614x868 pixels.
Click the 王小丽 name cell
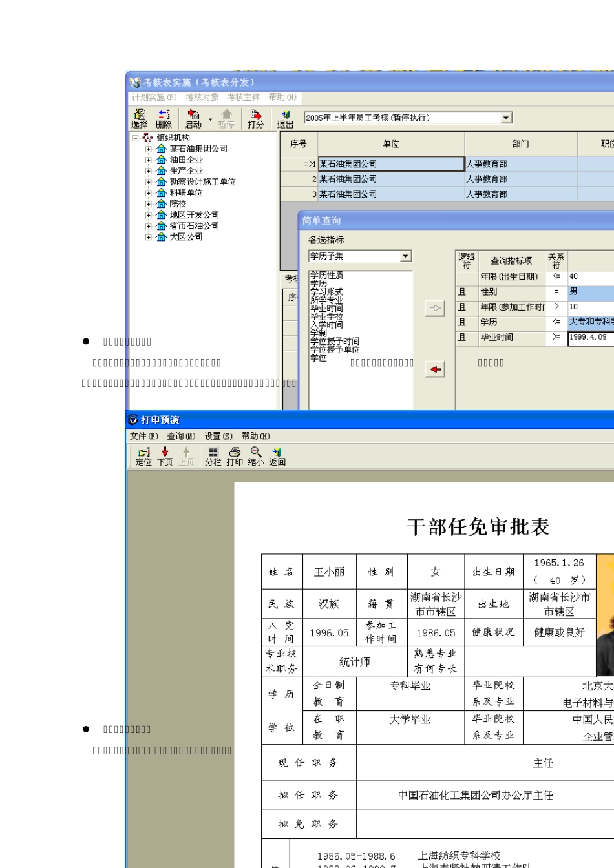point(330,572)
